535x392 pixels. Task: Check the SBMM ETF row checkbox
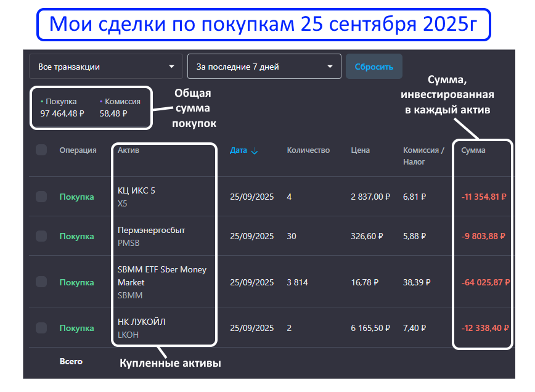pos(41,282)
